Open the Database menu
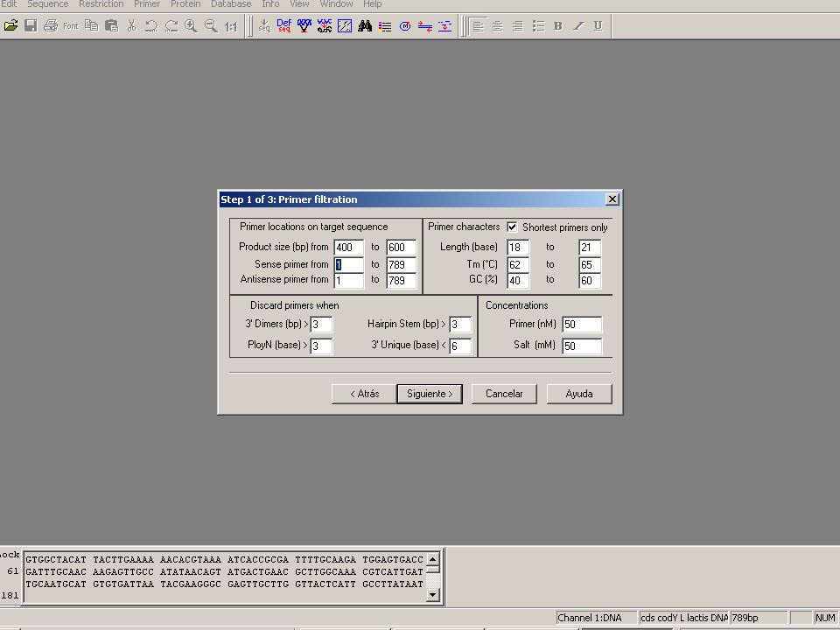840x630 pixels. (231, 4)
